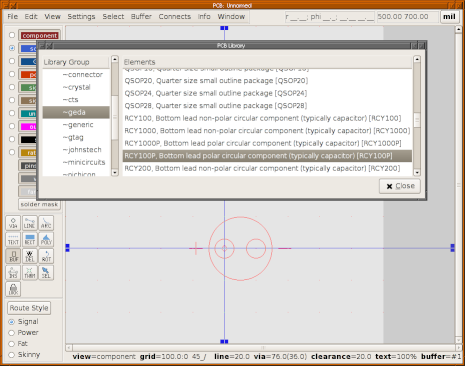Select radio button beside green layer
Viewport: 465px width, 366px height.
[12, 87]
